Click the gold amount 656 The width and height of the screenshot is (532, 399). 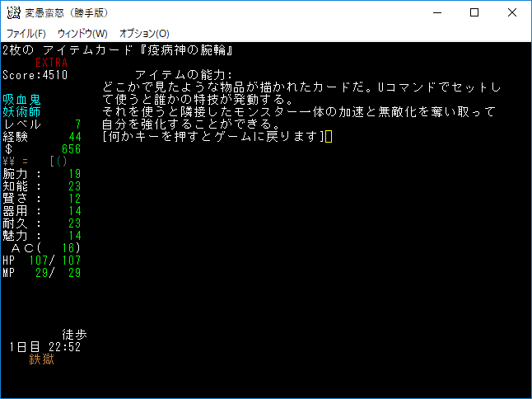pos(71,149)
